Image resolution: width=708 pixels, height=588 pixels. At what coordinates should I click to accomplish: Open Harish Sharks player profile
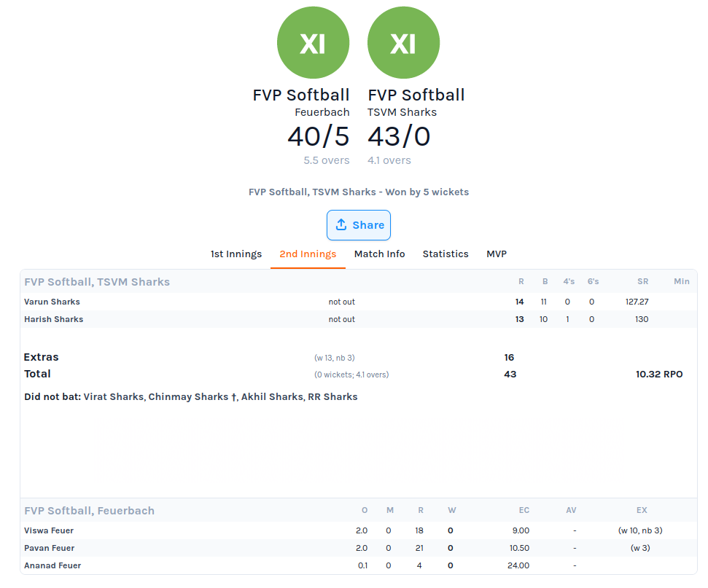54,319
